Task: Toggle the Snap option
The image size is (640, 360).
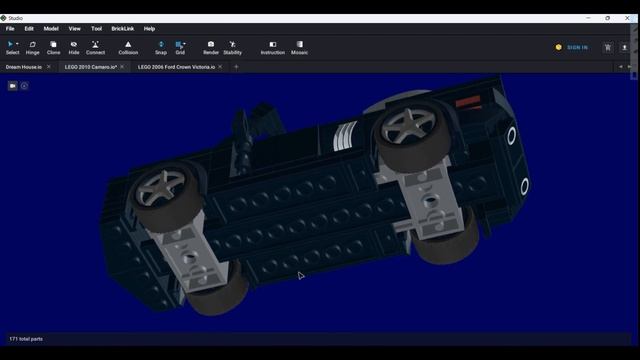Action: pyautogui.click(x=161, y=47)
